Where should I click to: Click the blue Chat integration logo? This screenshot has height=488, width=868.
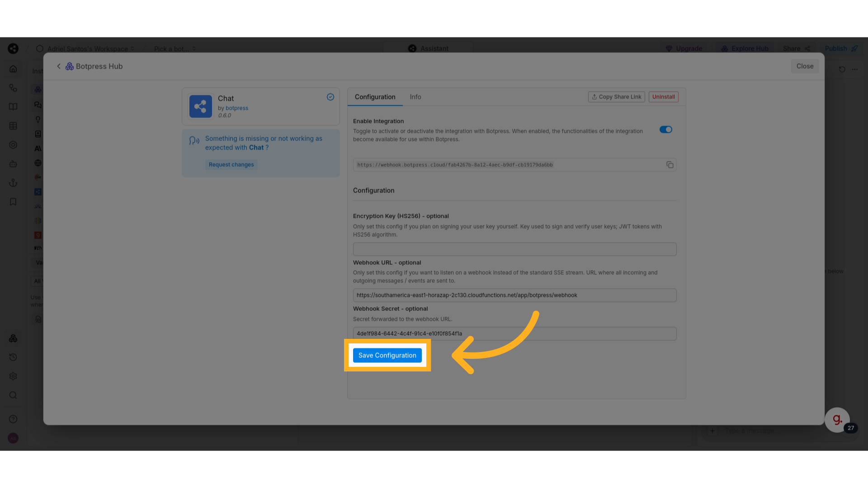coord(200,106)
